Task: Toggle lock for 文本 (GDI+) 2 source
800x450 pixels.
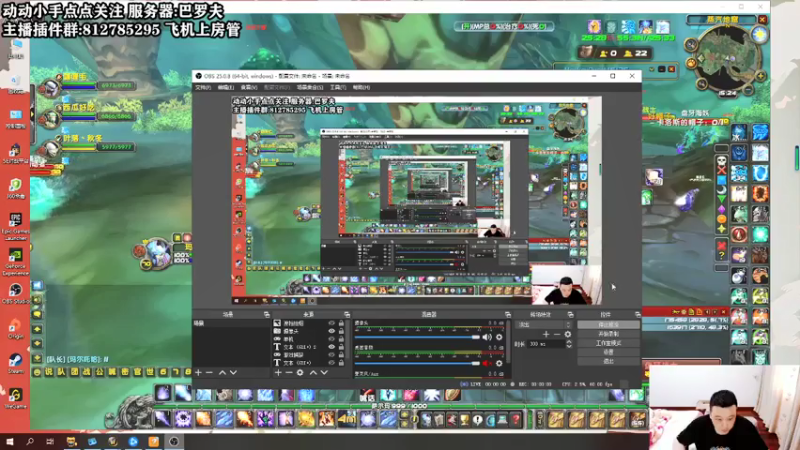Action: tap(341, 347)
